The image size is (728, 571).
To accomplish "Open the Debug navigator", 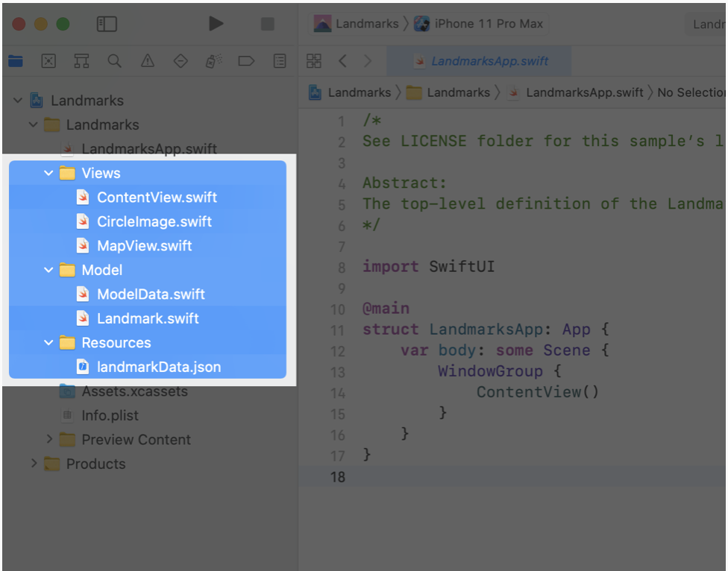I will tap(213, 61).
